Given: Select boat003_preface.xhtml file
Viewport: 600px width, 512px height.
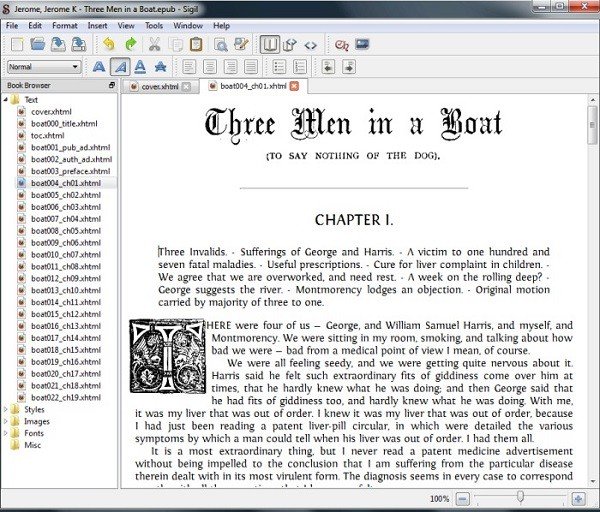Looking at the screenshot, I should pyautogui.click(x=70, y=171).
